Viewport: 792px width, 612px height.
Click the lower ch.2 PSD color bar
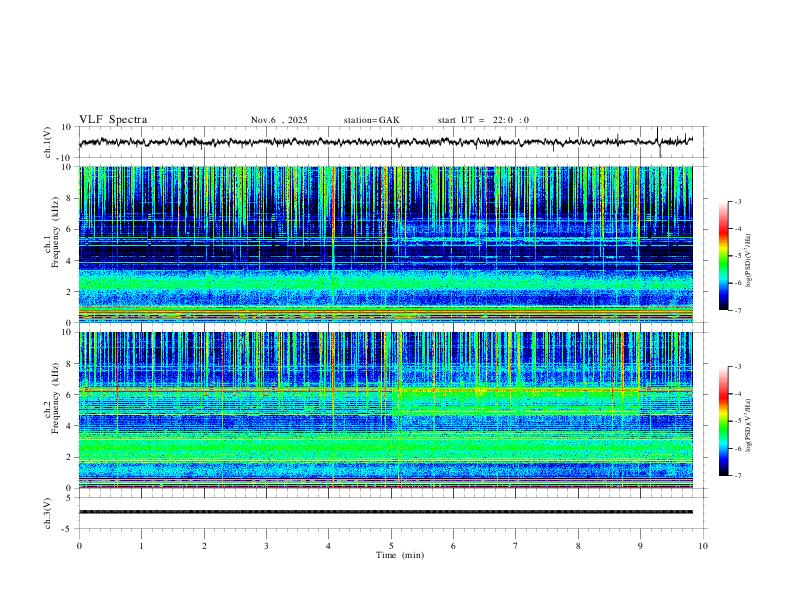click(x=724, y=421)
